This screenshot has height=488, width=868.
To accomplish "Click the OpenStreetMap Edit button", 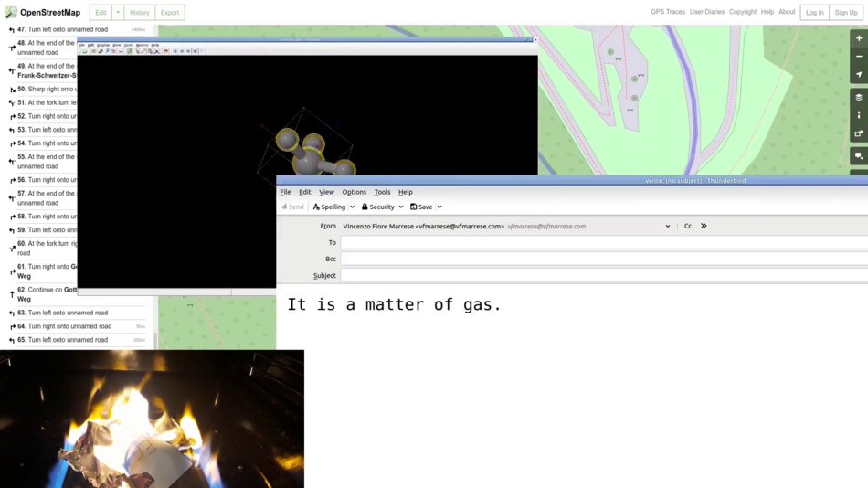I will (x=101, y=12).
